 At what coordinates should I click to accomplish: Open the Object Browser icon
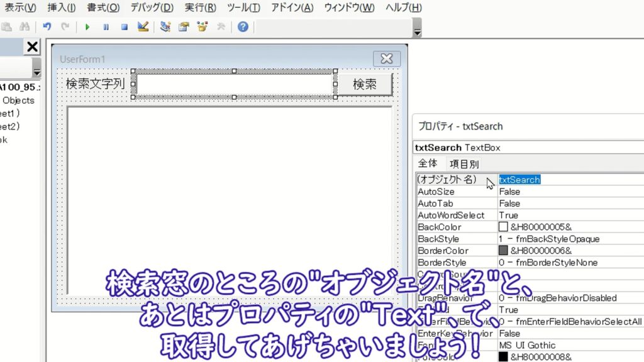[202, 27]
